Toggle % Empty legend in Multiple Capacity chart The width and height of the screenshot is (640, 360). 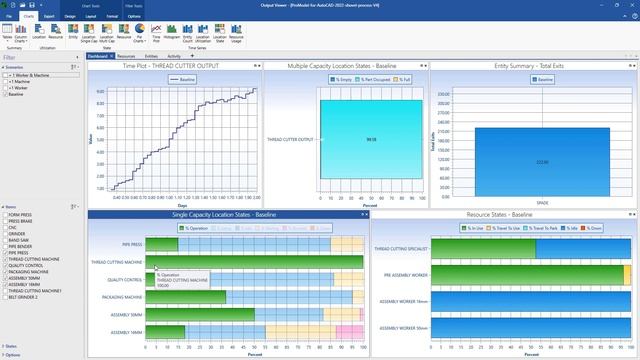coord(341,79)
